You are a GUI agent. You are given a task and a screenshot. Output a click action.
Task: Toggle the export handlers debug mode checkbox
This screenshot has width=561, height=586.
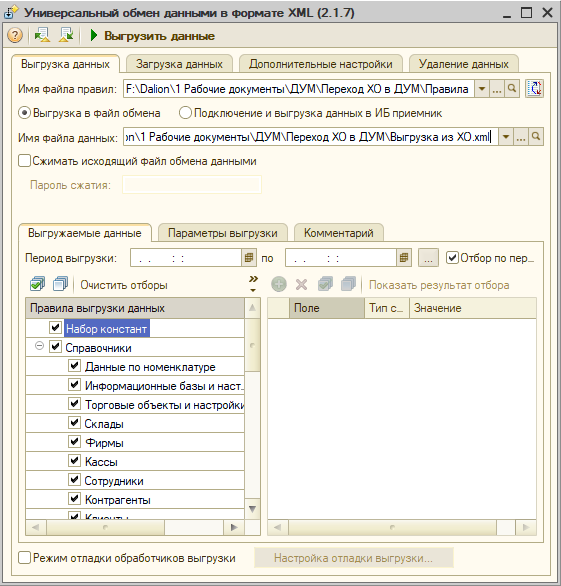click(x=24, y=558)
